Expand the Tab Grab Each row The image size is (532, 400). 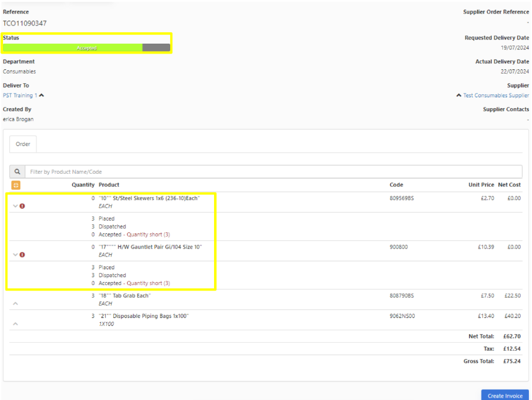(x=15, y=303)
